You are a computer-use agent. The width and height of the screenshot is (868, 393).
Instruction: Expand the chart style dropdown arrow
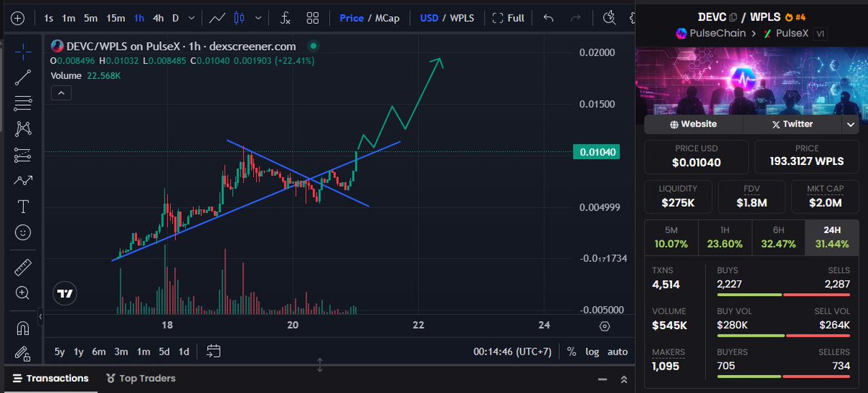[259, 18]
